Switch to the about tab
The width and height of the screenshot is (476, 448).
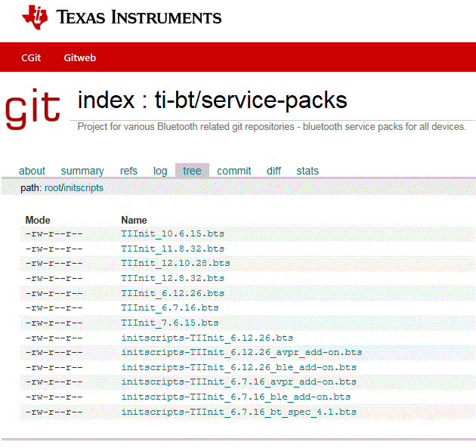[x=32, y=171]
